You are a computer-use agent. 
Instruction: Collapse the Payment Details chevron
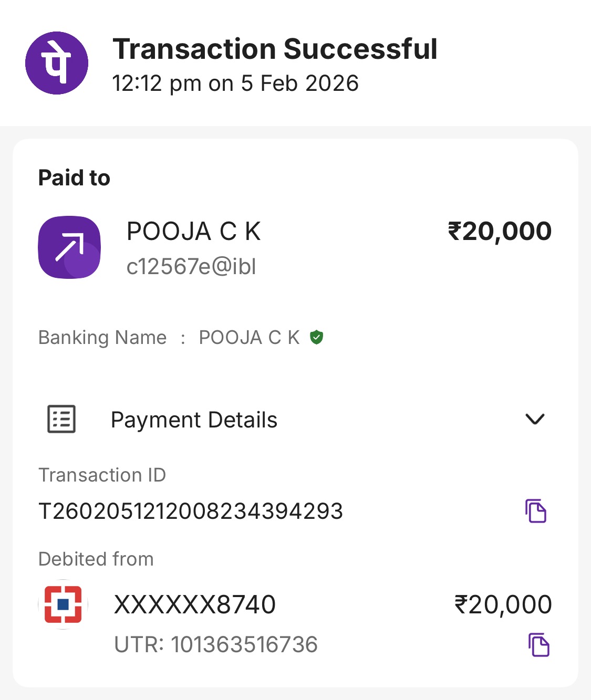tap(535, 419)
